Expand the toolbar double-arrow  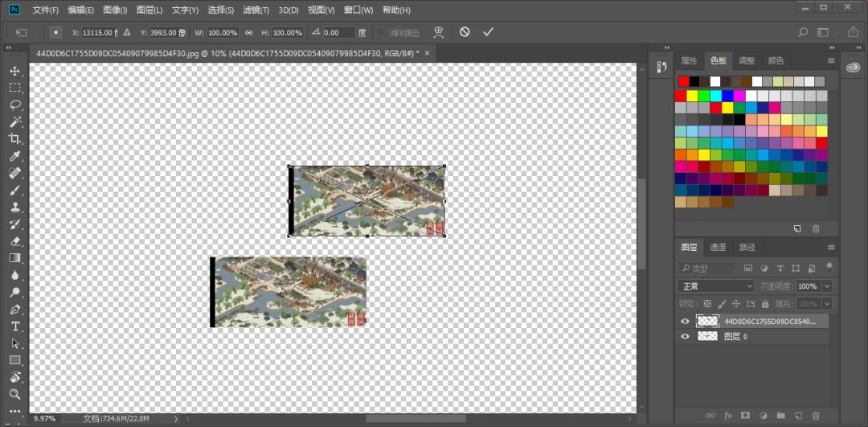point(8,49)
